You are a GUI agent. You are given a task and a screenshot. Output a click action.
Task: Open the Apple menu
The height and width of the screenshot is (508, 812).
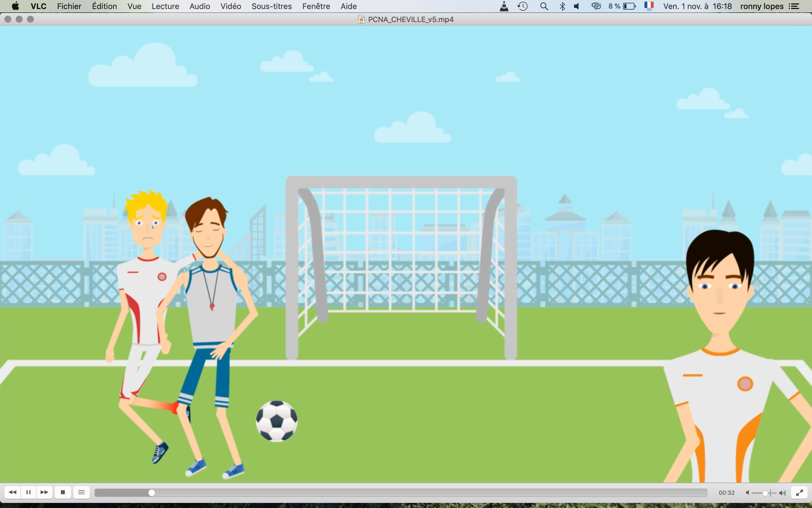tap(15, 6)
